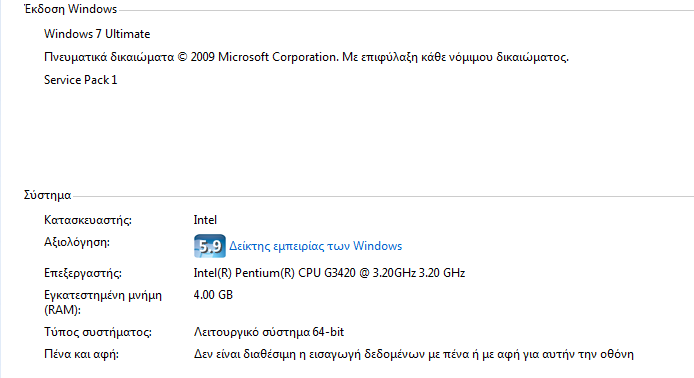Select the Λειτουργικό σύστημα 64-bit value
Image resolution: width=694 pixels, height=378 pixels.
click(269, 332)
